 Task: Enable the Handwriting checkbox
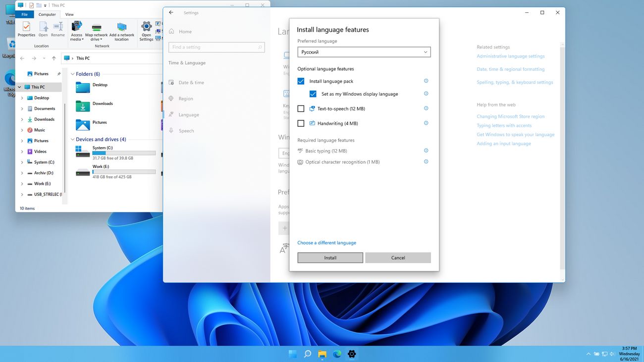[x=301, y=123]
